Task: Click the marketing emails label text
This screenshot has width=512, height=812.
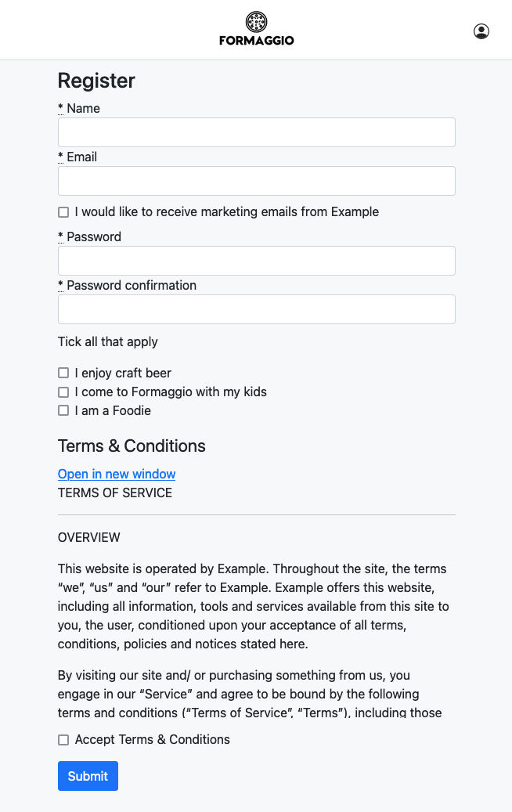Action: [227, 211]
